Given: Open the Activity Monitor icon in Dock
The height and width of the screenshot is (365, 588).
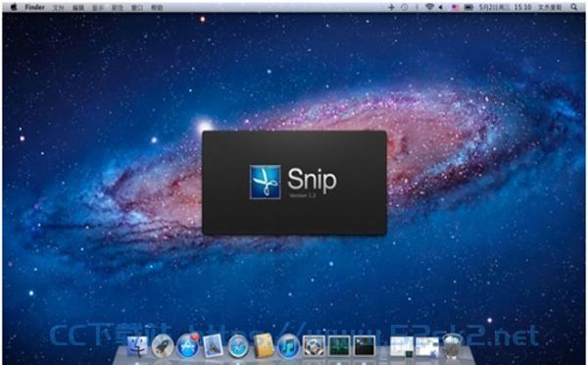Looking at the screenshot, I should pos(340,345).
